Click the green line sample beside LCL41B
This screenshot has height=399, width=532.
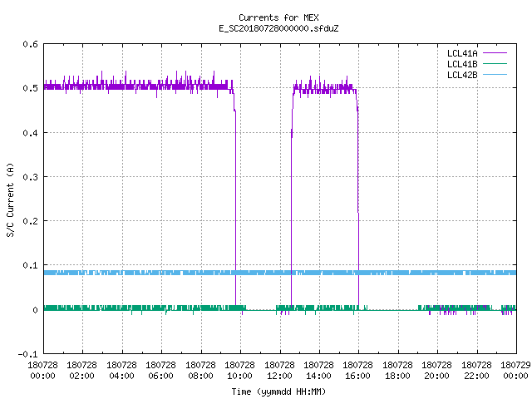495,63
